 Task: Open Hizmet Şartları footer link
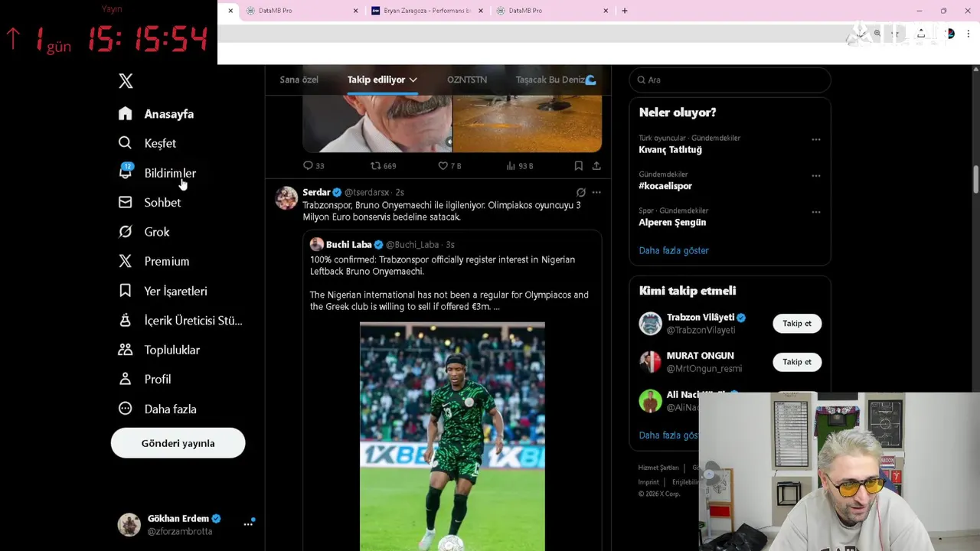[x=658, y=468]
